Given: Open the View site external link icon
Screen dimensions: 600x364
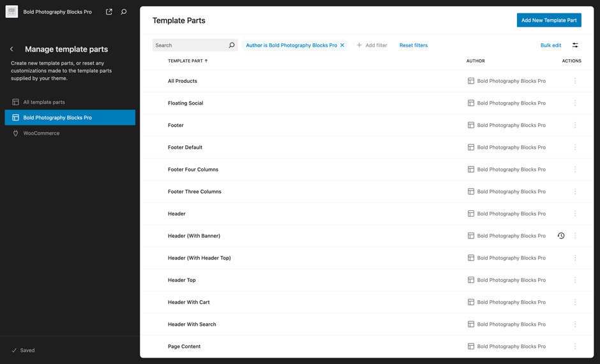Looking at the screenshot, I should click(x=109, y=12).
